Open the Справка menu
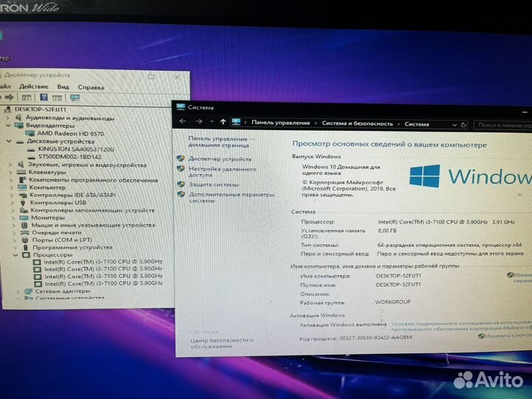The image size is (532, 399). [91, 86]
